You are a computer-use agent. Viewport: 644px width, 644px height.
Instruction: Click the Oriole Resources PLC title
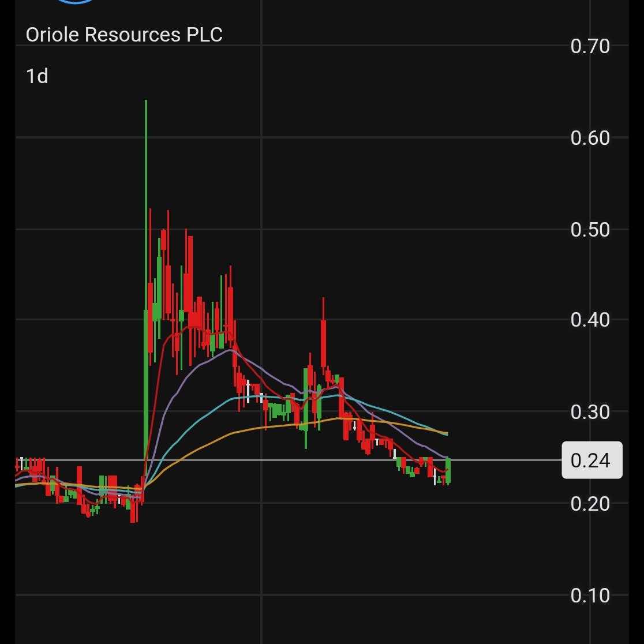(x=124, y=35)
